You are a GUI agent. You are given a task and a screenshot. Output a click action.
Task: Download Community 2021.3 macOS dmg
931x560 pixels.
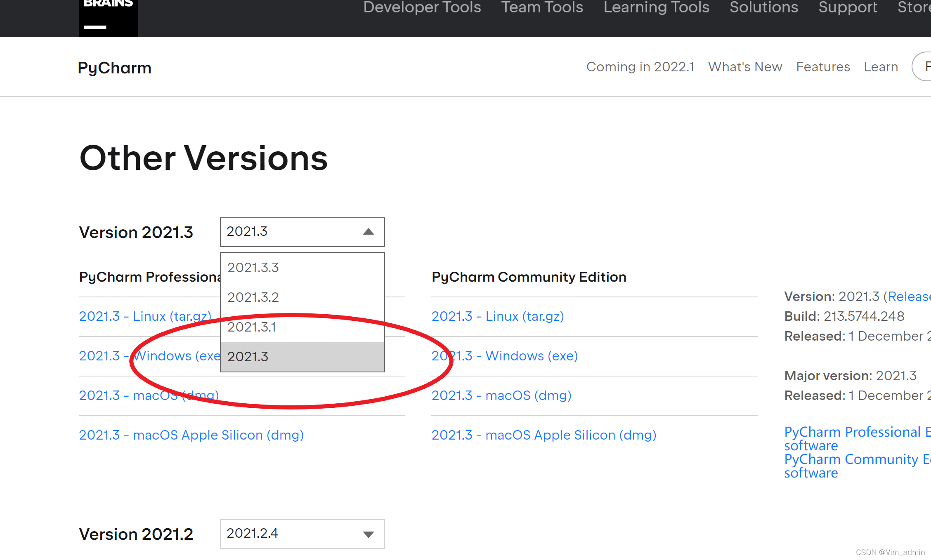pyautogui.click(x=501, y=395)
